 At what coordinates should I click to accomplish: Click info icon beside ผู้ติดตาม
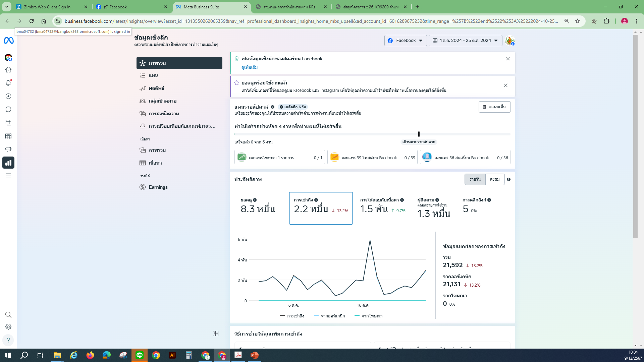437,200
